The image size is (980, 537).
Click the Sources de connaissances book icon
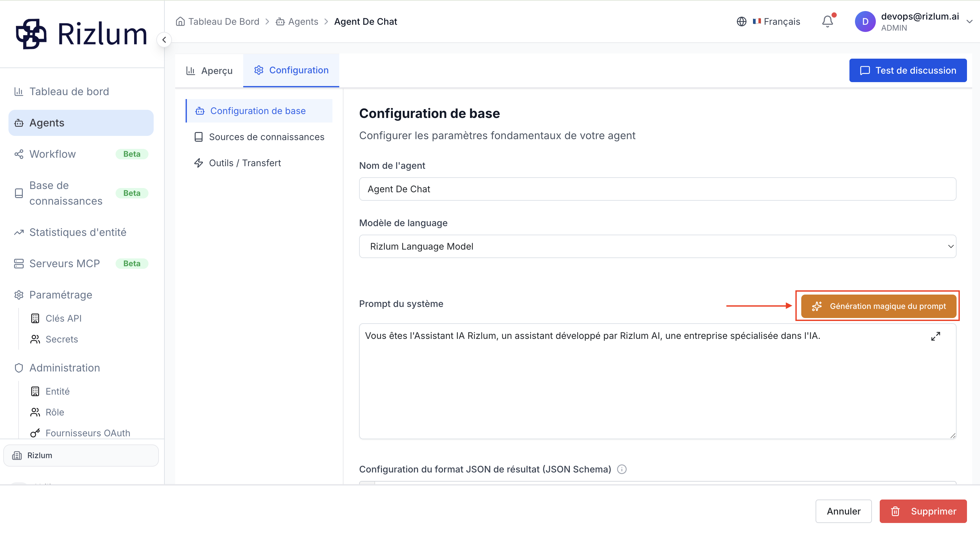pos(199,137)
